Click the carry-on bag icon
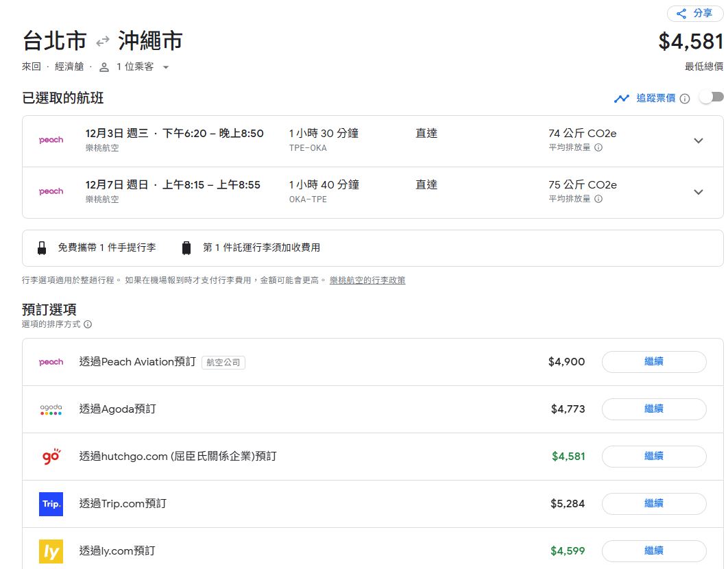The height and width of the screenshot is (569, 728). coord(42,248)
